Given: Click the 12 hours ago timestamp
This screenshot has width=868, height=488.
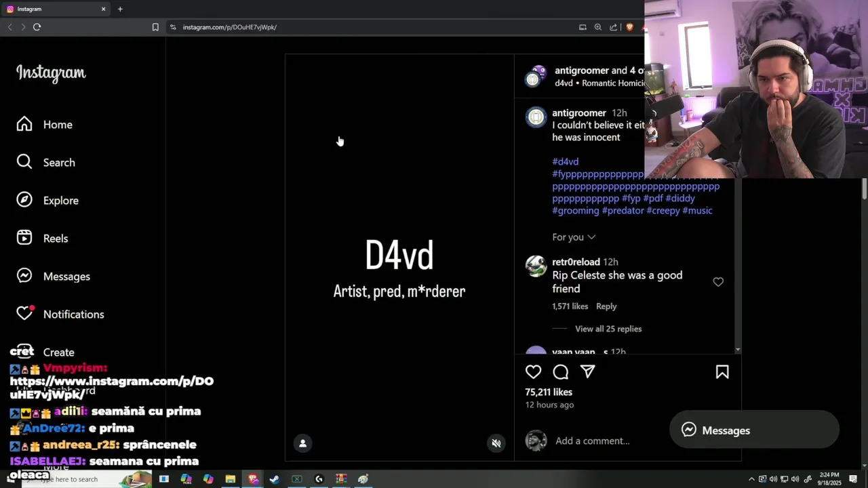Looking at the screenshot, I should click(549, 405).
